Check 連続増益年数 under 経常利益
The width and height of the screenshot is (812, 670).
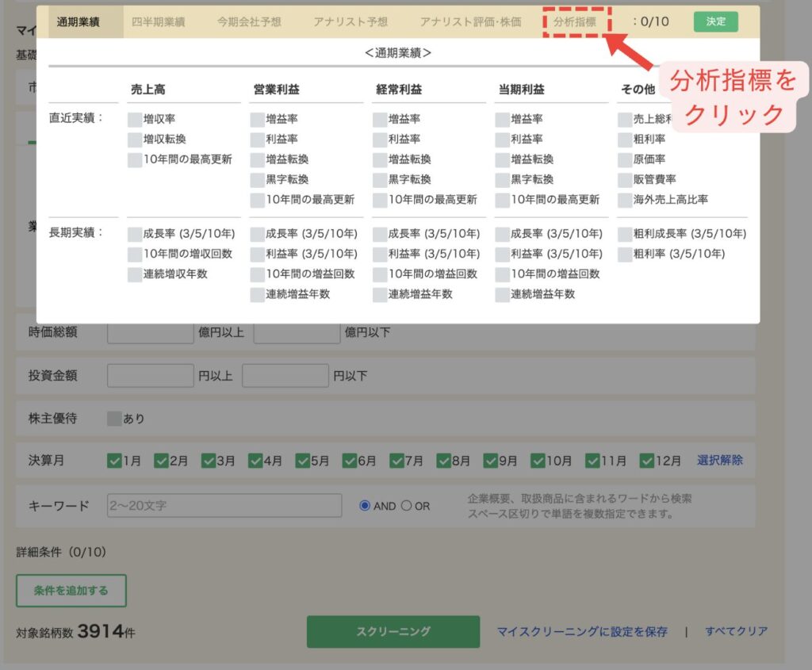point(380,295)
